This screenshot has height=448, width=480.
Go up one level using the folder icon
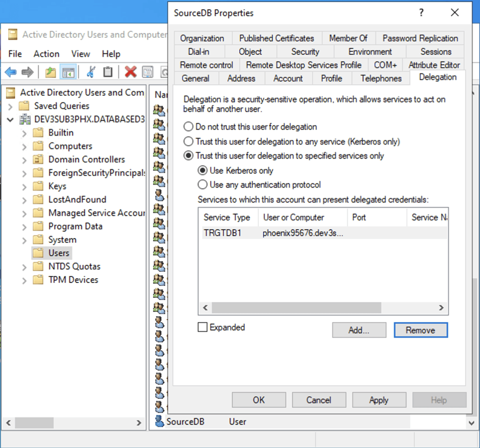pyautogui.click(x=50, y=72)
